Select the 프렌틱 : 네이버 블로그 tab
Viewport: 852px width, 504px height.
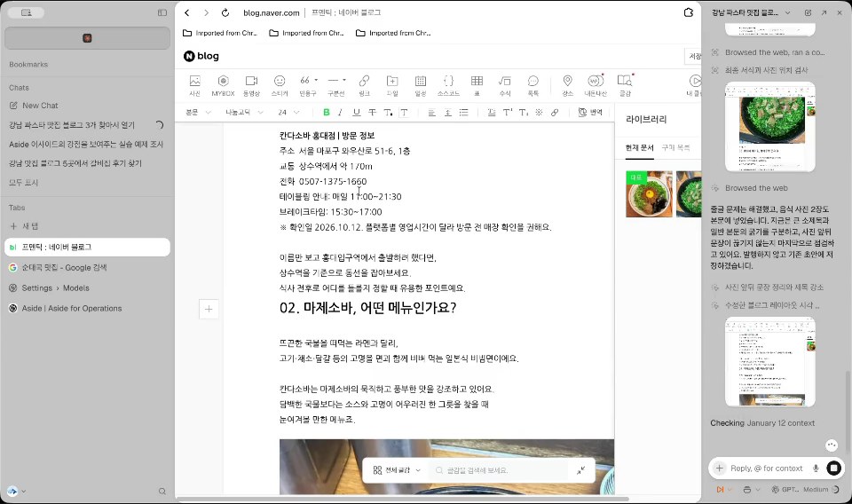(x=87, y=247)
